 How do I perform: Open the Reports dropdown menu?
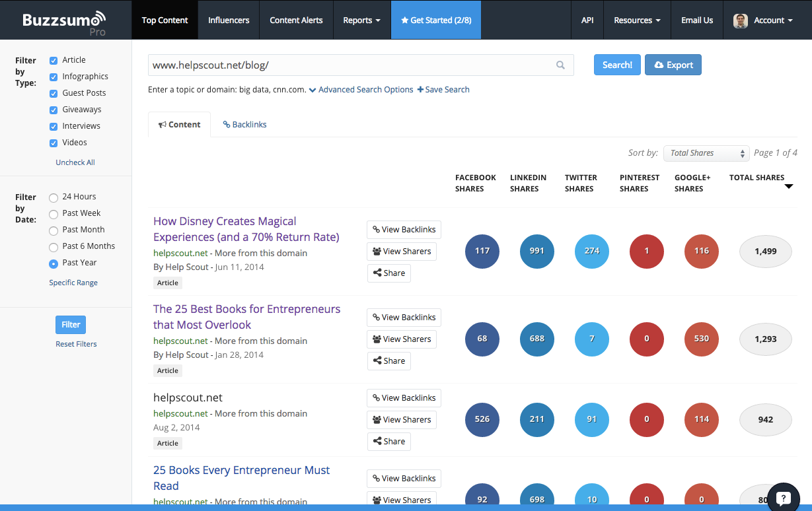361,20
